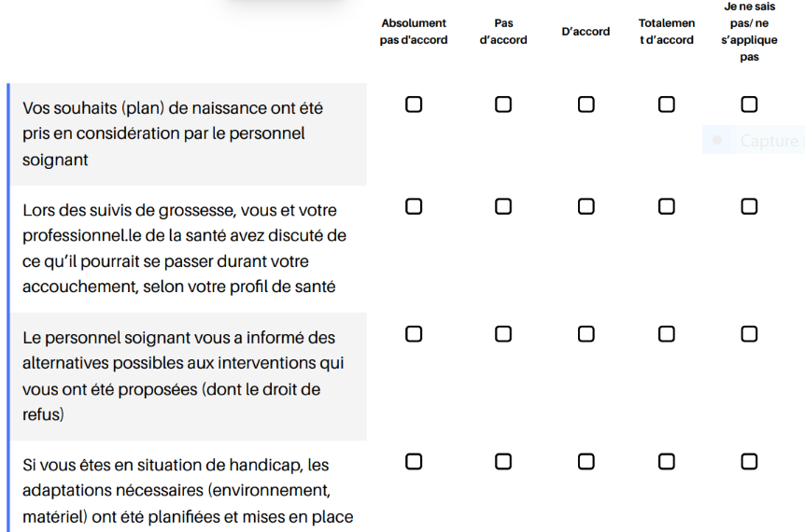The height and width of the screenshot is (532, 805).
Task: Check 'Je ne sais pas' for pregnancy follow-up discussion
Action: point(749,206)
